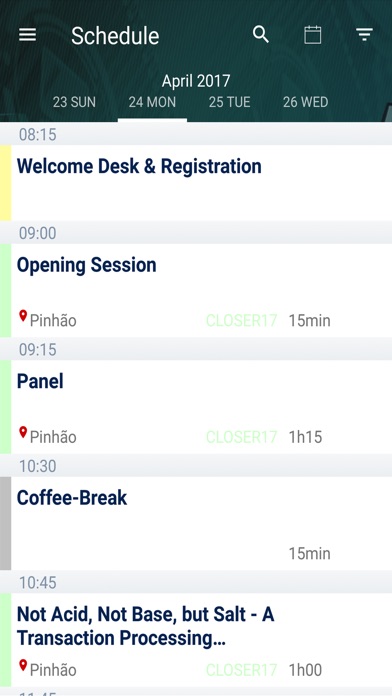The image size is (392, 696).
Task: Tap CLOSER17 tag on Opening Session
Action: click(x=242, y=320)
